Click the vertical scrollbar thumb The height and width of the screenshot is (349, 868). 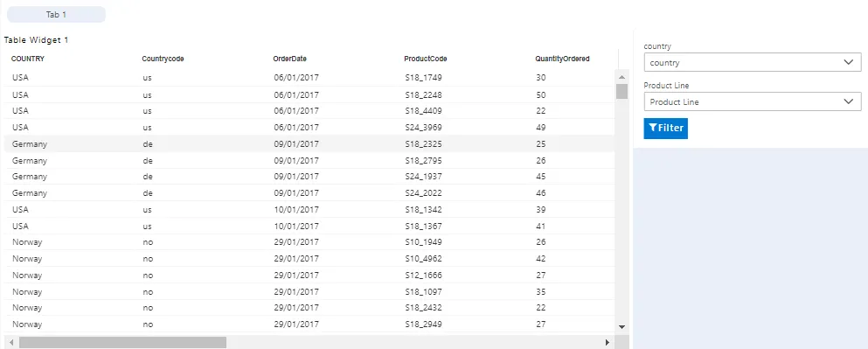(621, 91)
